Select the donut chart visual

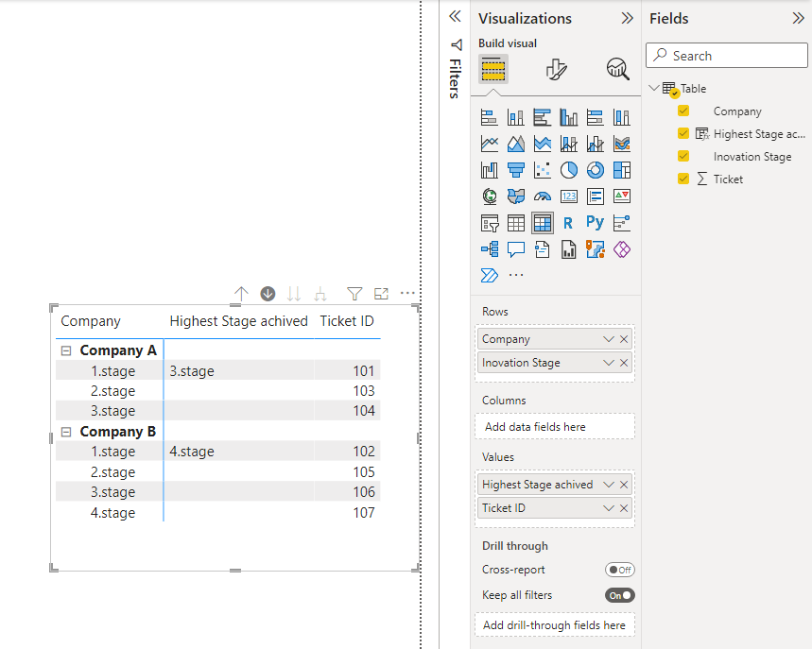(595, 170)
